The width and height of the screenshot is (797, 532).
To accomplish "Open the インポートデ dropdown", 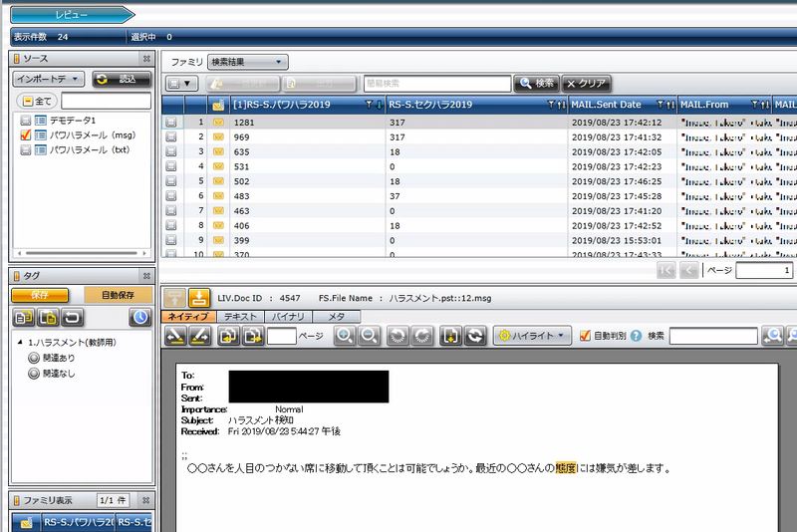I will [x=48, y=79].
